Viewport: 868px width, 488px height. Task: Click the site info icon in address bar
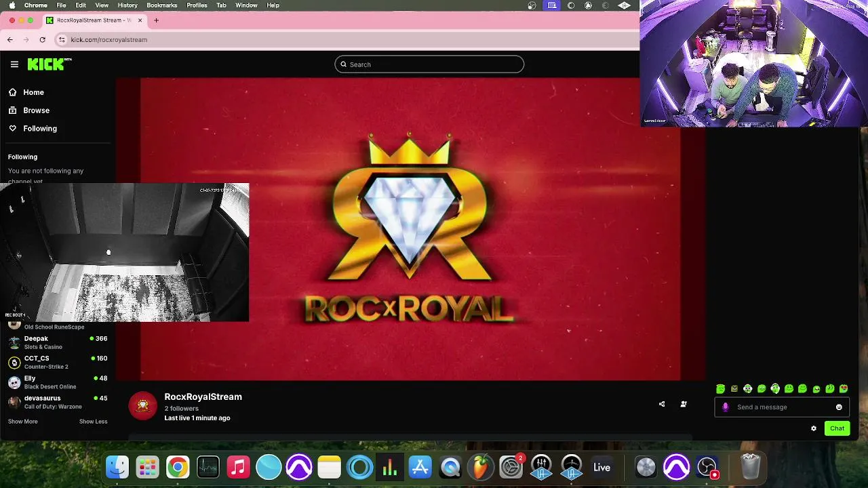coord(62,39)
